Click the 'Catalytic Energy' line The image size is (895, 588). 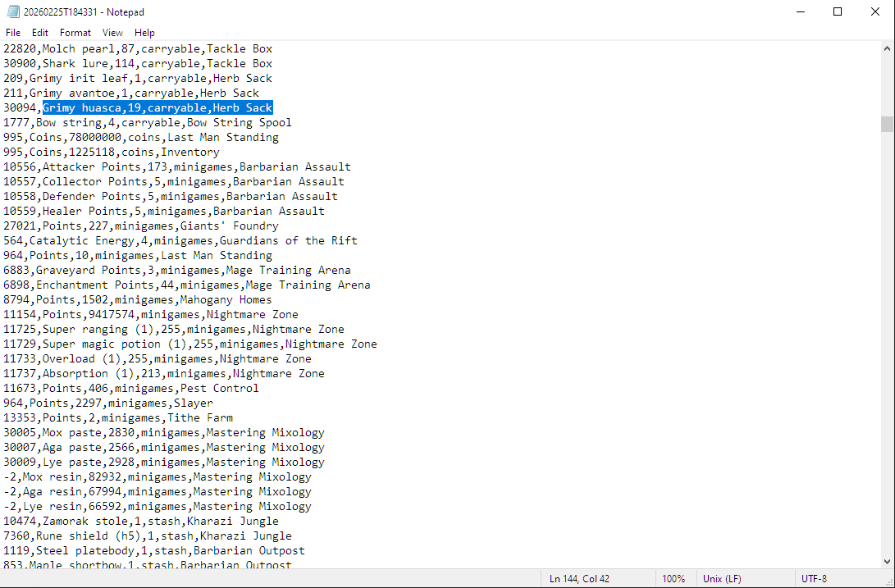pos(180,241)
